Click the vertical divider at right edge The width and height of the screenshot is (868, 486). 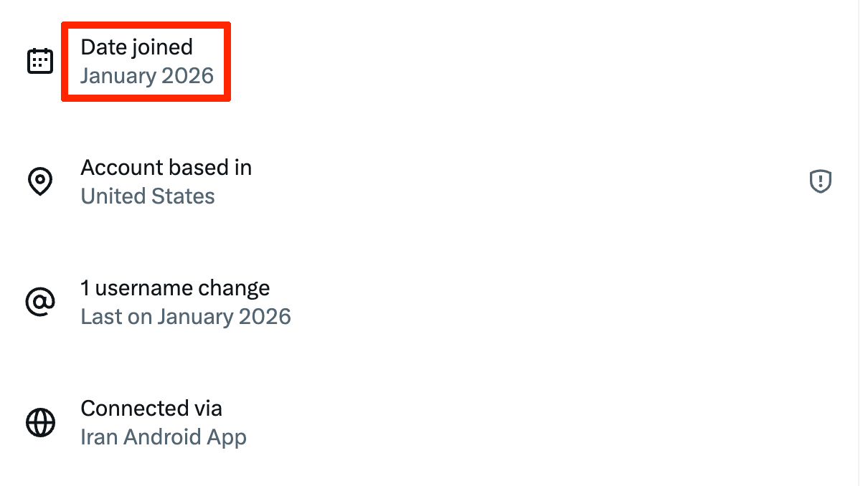859,243
